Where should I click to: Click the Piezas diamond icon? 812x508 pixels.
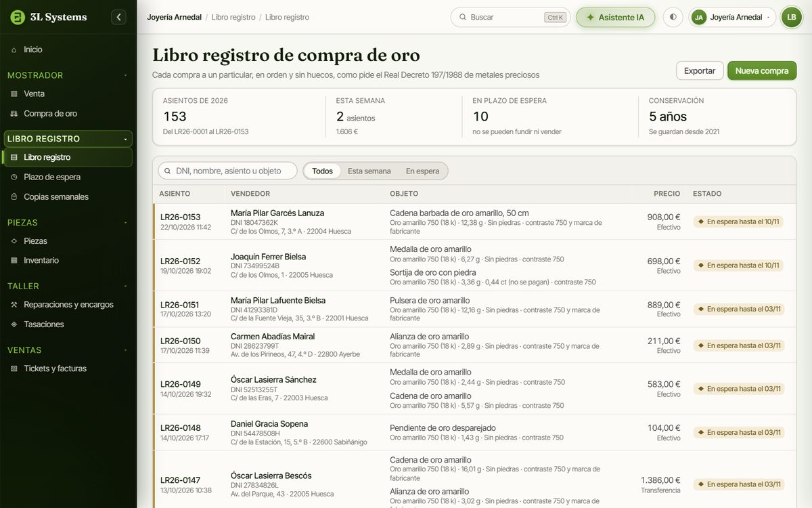(x=14, y=240)
